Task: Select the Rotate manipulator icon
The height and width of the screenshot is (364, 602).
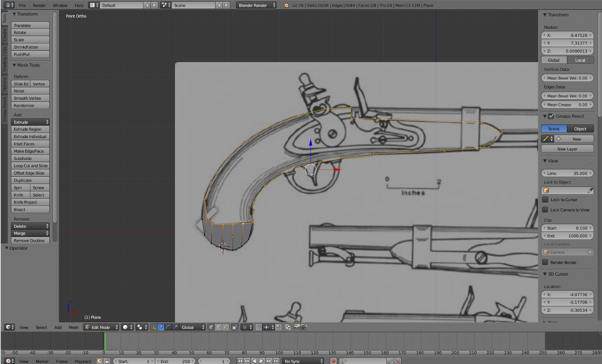Action: [167, 327]
